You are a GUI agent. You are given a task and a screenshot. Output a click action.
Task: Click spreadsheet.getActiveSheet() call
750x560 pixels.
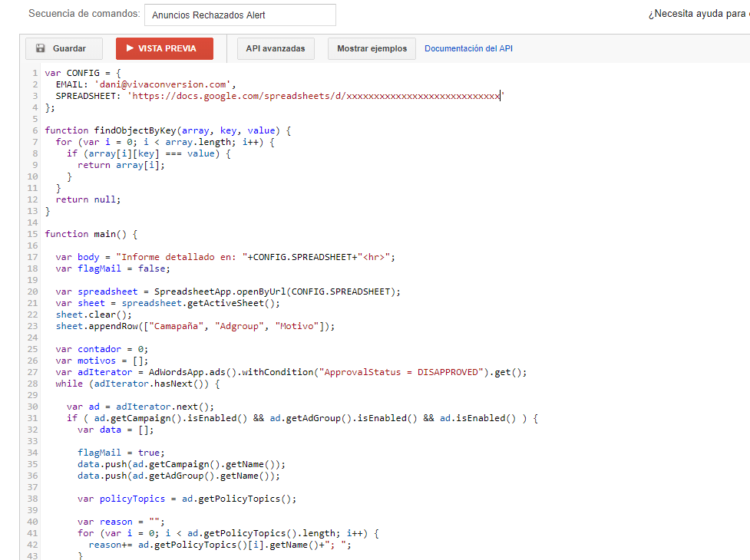(201, 303)
